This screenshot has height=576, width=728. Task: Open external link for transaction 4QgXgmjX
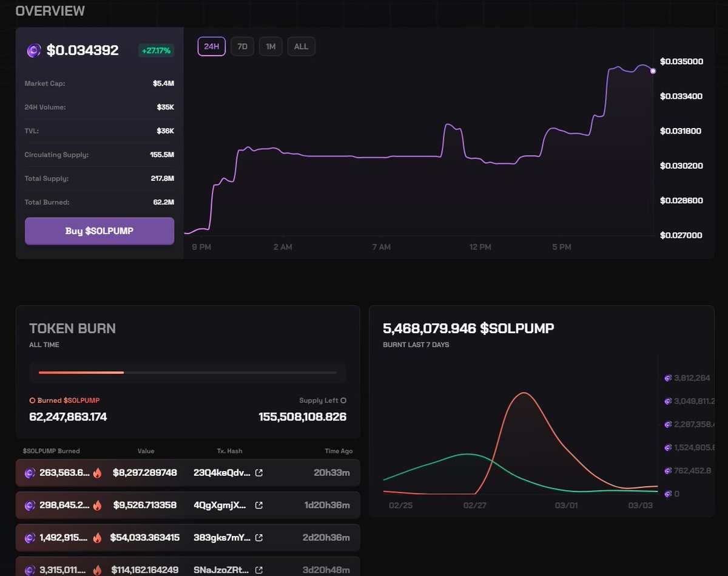[x=259, y=505]
